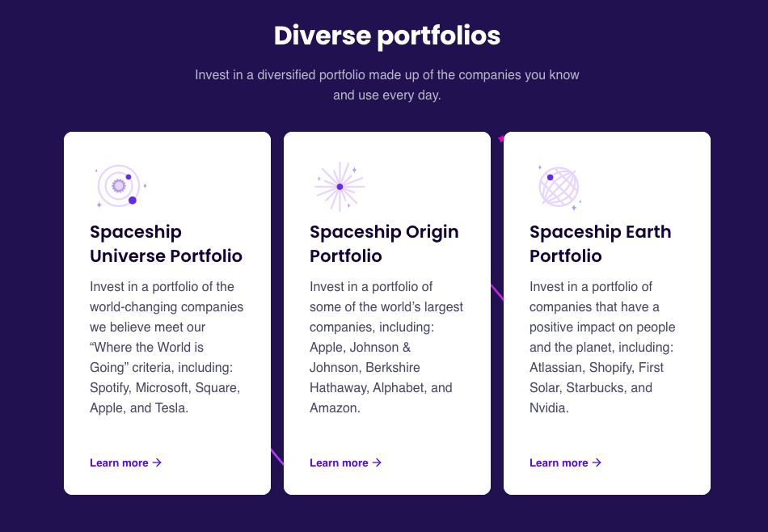
Task: Open Learn more text for Spaceship Universe Portfolio
Action: pyautogui.click(x=119, y=463)
